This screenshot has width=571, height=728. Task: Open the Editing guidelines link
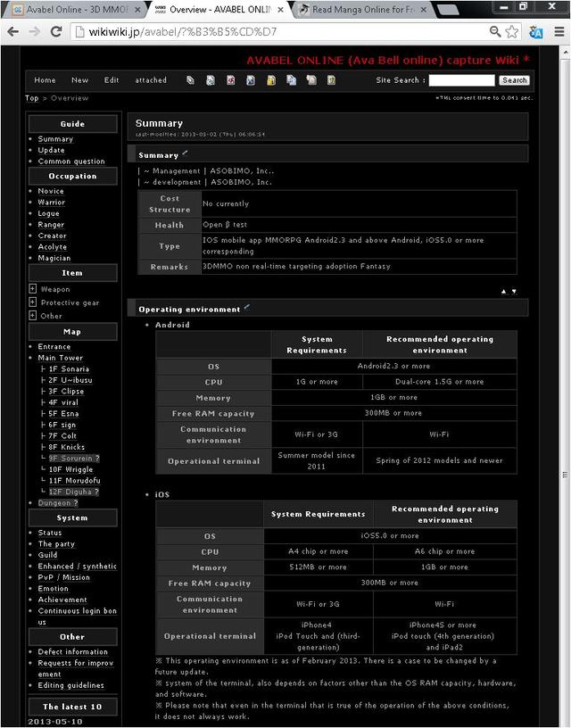[71, 685]
